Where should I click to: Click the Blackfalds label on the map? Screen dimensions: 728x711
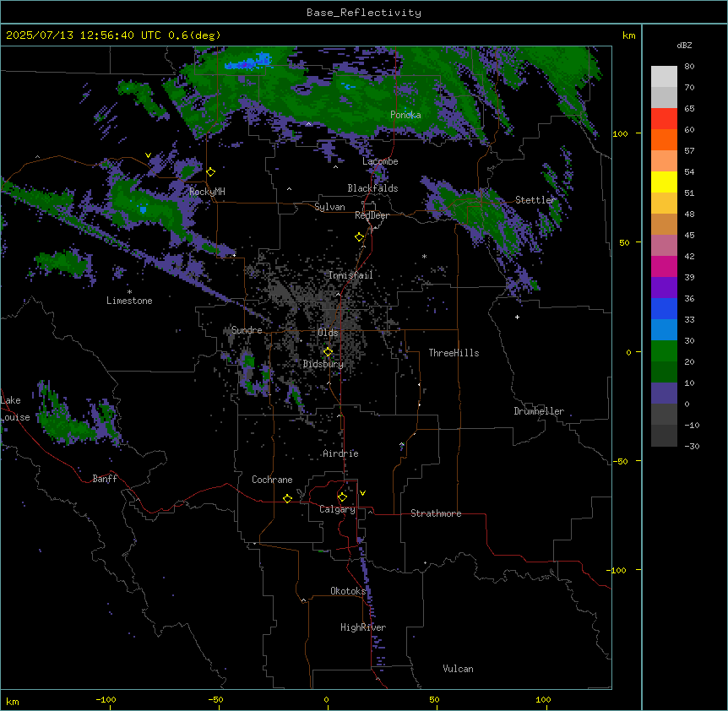point(372,188)
